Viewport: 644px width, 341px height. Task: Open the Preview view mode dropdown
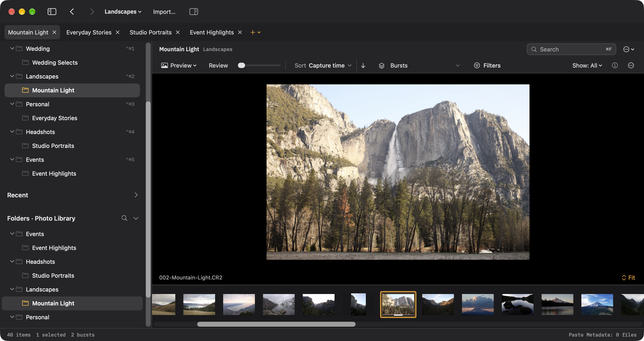point(179,66)
